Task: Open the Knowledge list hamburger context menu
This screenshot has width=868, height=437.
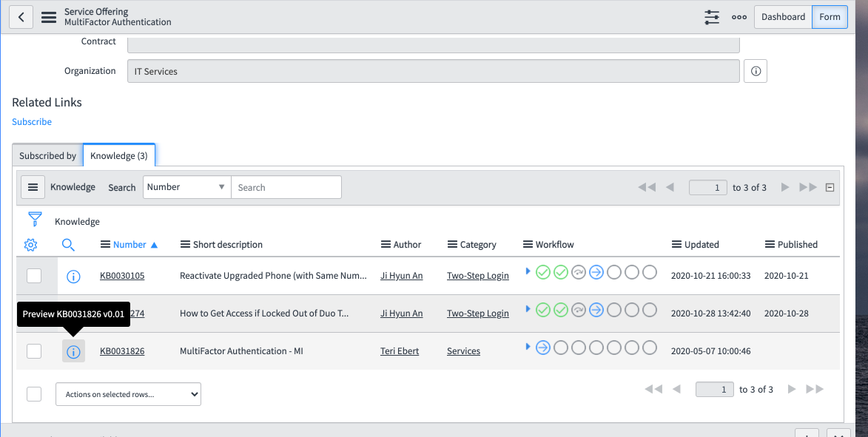Action: coord(33,186)
